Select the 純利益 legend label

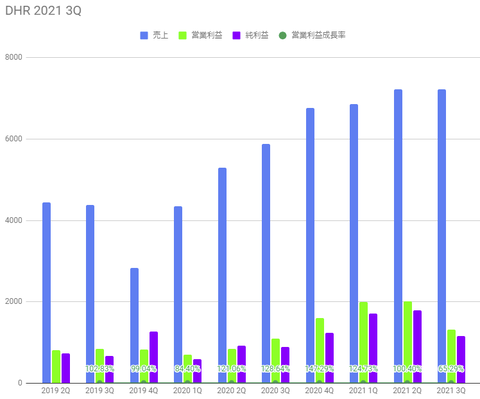tap(257, 35)
